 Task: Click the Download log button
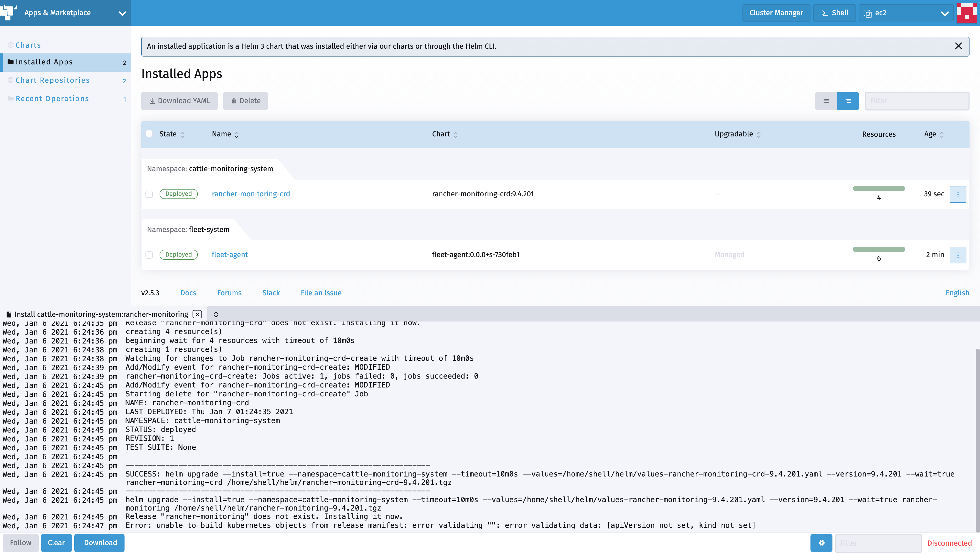(99, 542)
